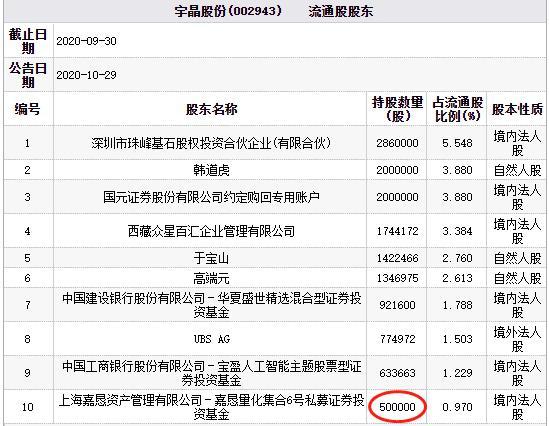Click 境内法人股 in row 10
Screen dimensions: 549x426
tap(517, 407)
